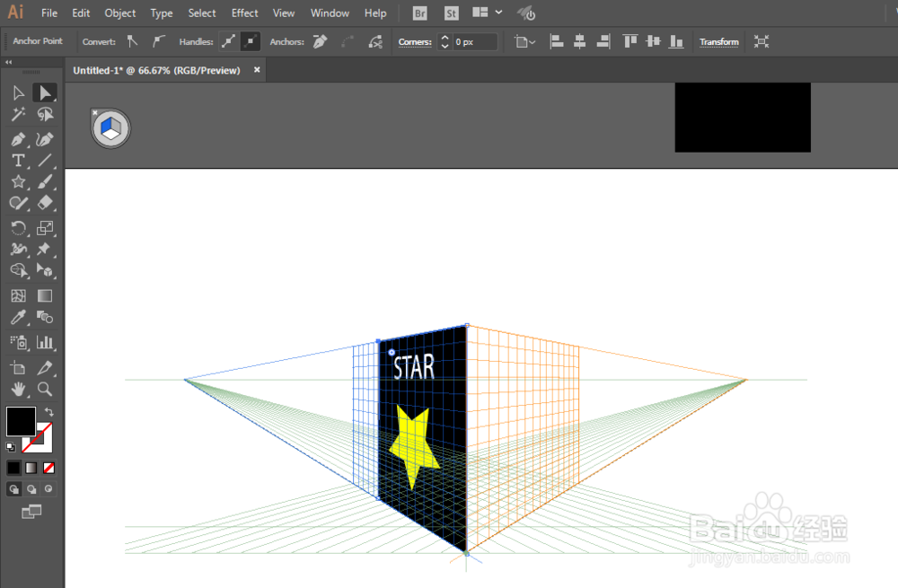Screen dimensions: 898x588
Task: Toggle show handles for selected anchors
Action: 228,41
